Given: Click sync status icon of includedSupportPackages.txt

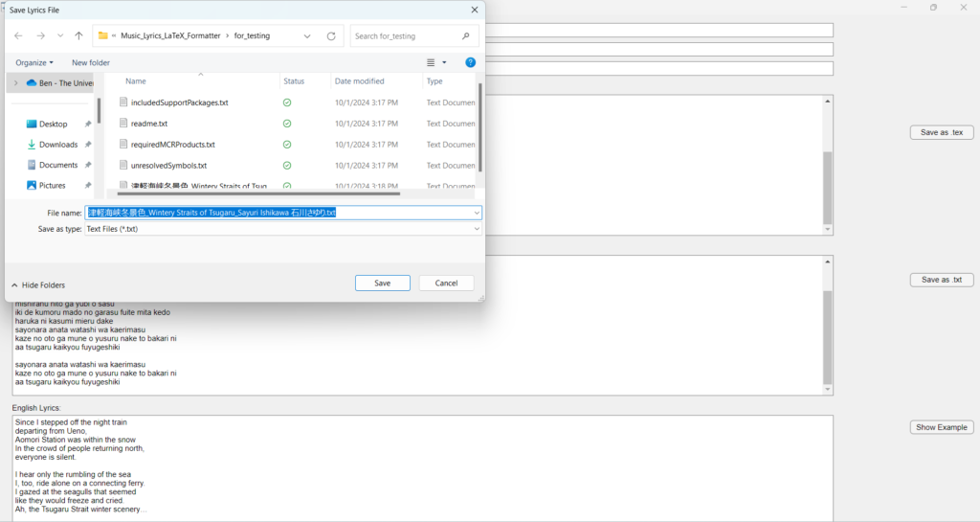Looking at the screenshot, I should point(287,102).
